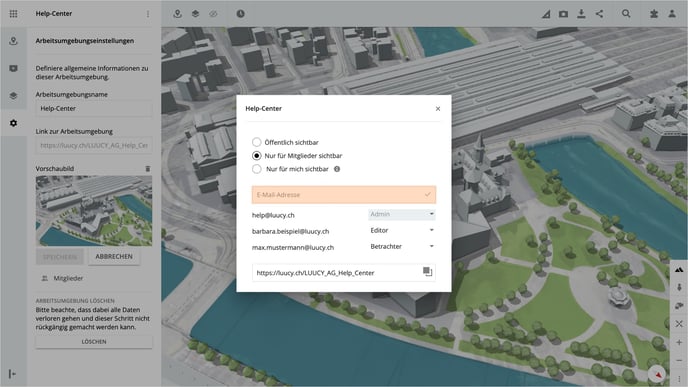688x387 pixels.
Task: Click help@luucy.ch member entry
Action: click(x=273, y=215)
